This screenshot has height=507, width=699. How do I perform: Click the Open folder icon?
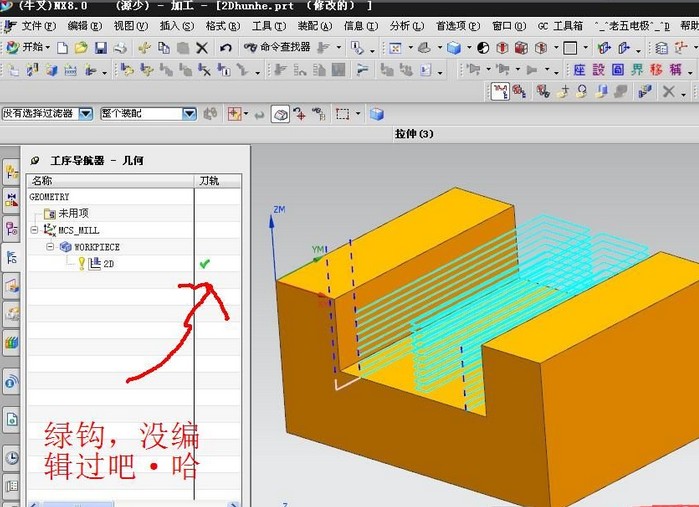[x=81, y=47]
